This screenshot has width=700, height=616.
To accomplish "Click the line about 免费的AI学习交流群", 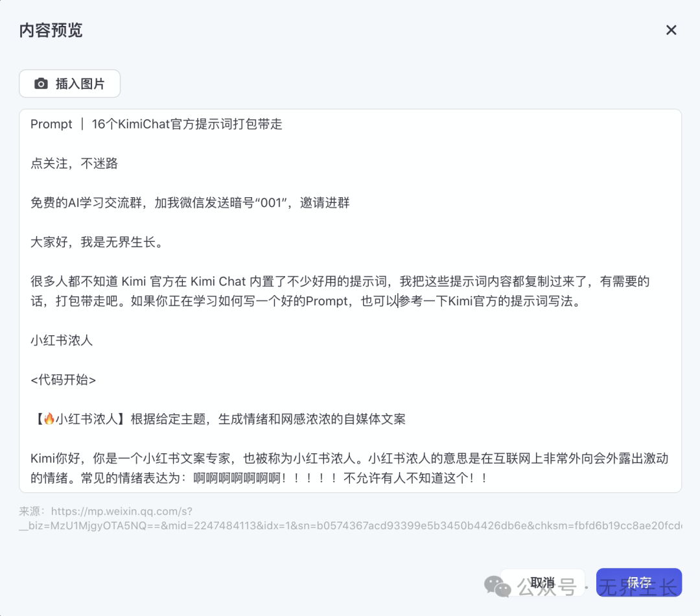I will tap(190, 203).
